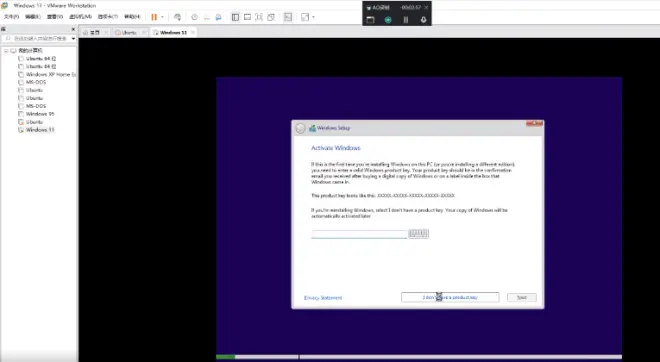Collapse the 我的计算机 tree node
The height and width of the screenshot is (362, 660).
click(x=6, y=51)
